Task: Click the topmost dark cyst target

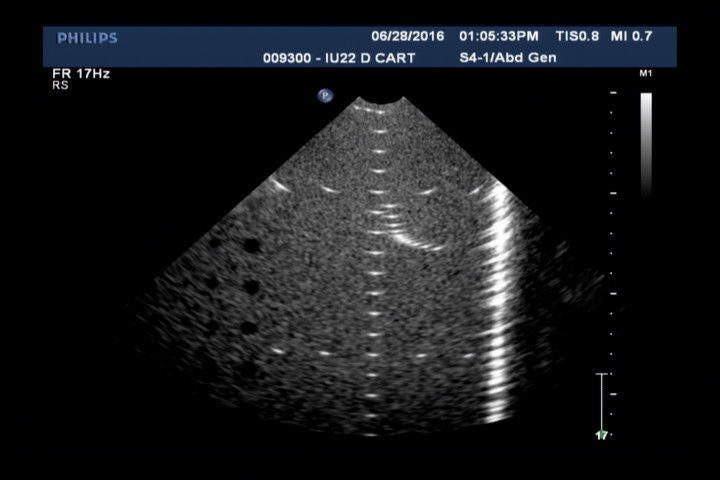Action: coord(252,246)
